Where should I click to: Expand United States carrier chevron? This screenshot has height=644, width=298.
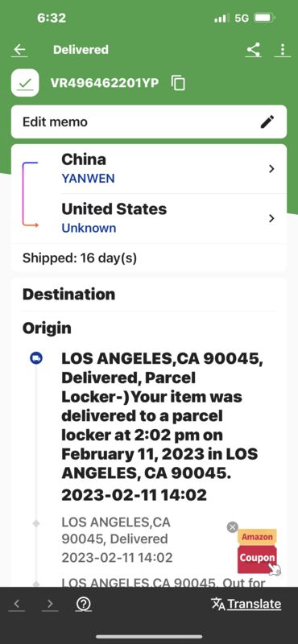271,218
